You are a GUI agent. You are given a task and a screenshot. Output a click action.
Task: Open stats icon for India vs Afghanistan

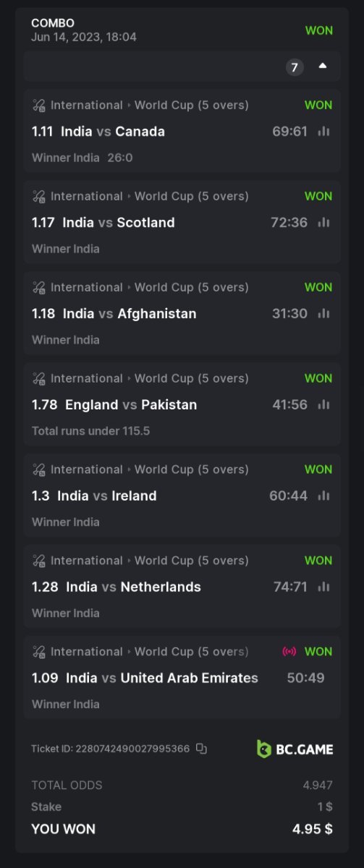coord(323,313)
